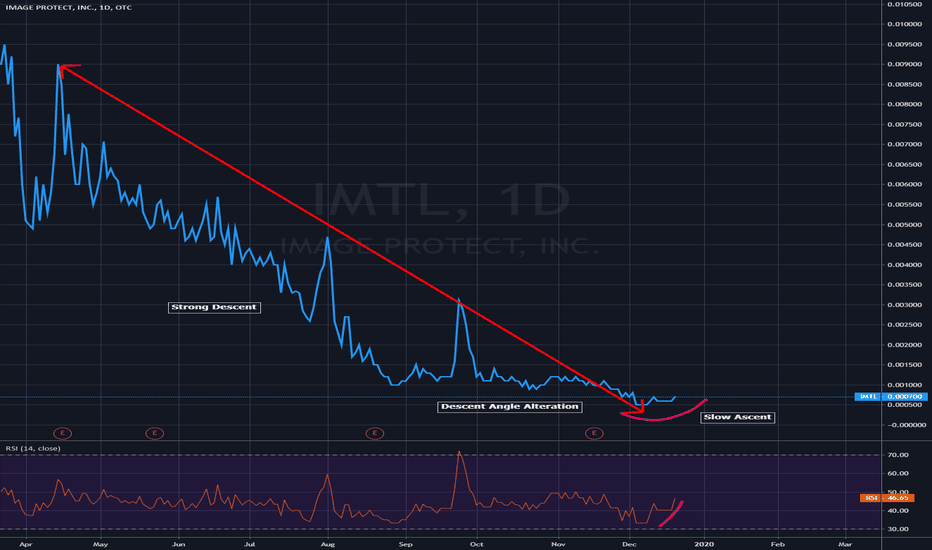Click the earnings marker between Aug and Sep

click(x=374, y=433)
